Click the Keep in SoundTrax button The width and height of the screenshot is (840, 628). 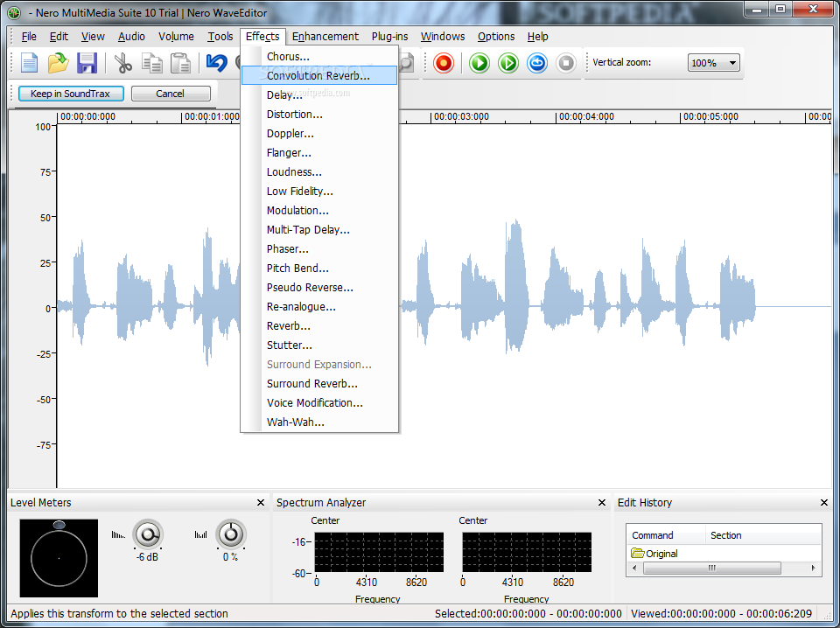(x=71, y=94)
